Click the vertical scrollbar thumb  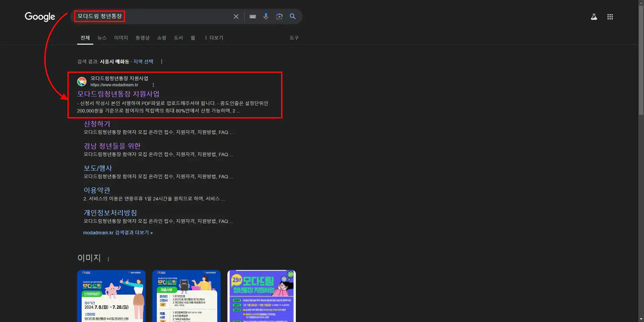[x=641, y=60]
